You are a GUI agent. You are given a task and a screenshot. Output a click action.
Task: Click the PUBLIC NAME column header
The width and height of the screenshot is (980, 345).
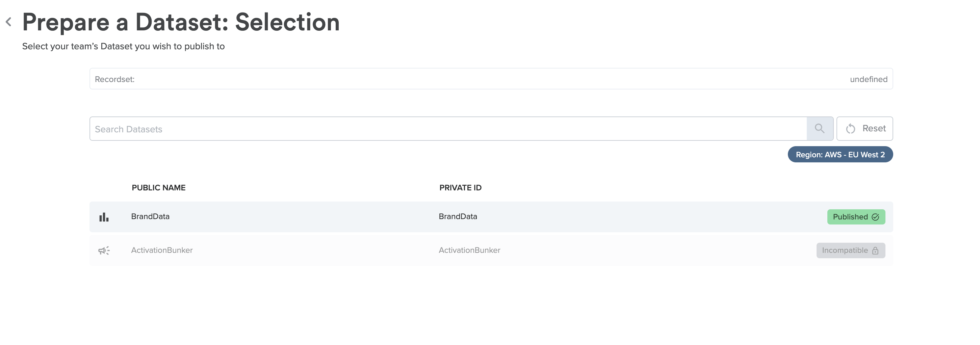[x=159, y=188]
